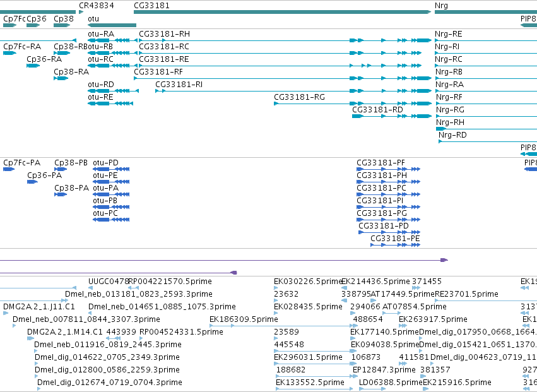Open the Cp36-PA protein label
This screenshot has width=537, height=392.
click(45, 175)
